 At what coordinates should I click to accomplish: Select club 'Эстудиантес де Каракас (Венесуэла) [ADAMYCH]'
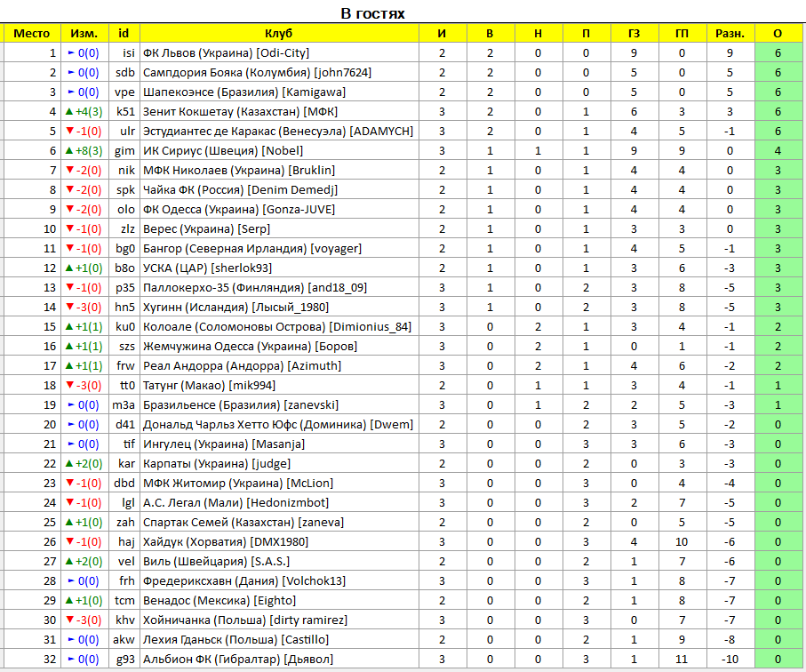pyautogui.click(x=278, y=131)
